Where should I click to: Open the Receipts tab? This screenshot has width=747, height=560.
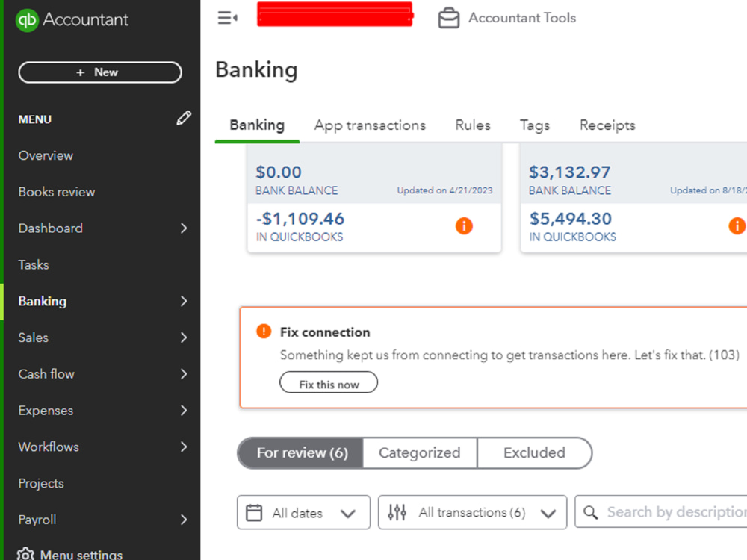pos(607,125)
